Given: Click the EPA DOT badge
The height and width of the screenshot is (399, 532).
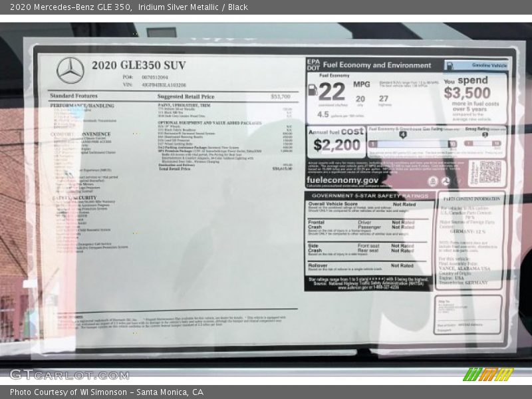Looking at the screenshot, I should 313,65.
